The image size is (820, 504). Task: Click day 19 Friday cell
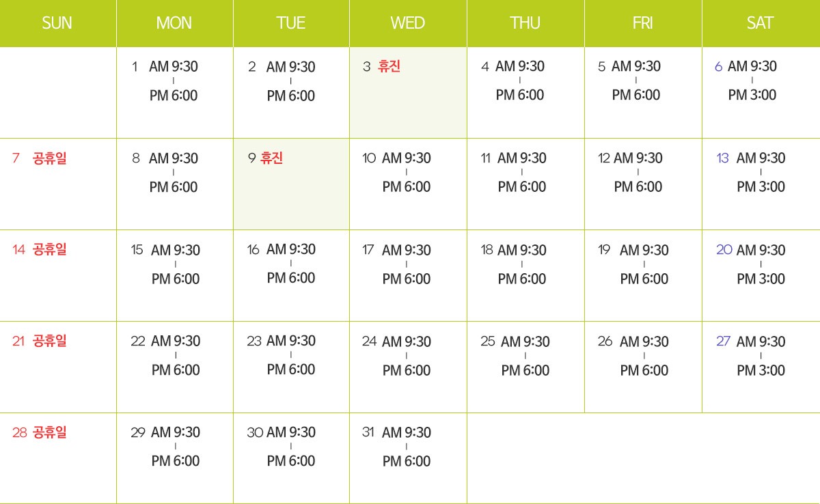643,275
